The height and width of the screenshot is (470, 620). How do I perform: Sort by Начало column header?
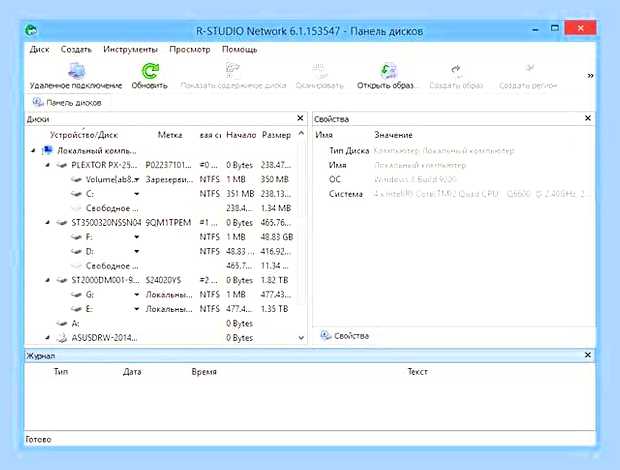[x=241, y=135]
